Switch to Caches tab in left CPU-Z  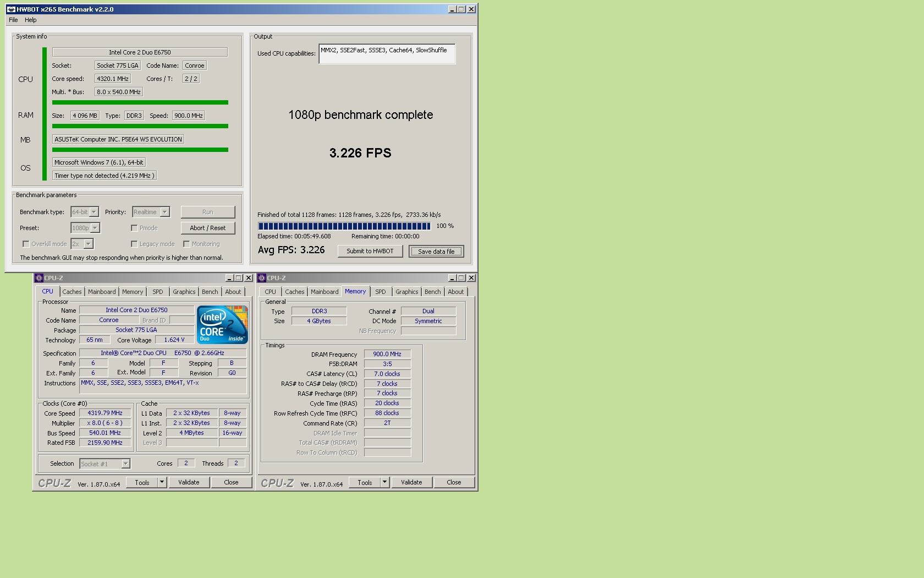pos(72,292)
